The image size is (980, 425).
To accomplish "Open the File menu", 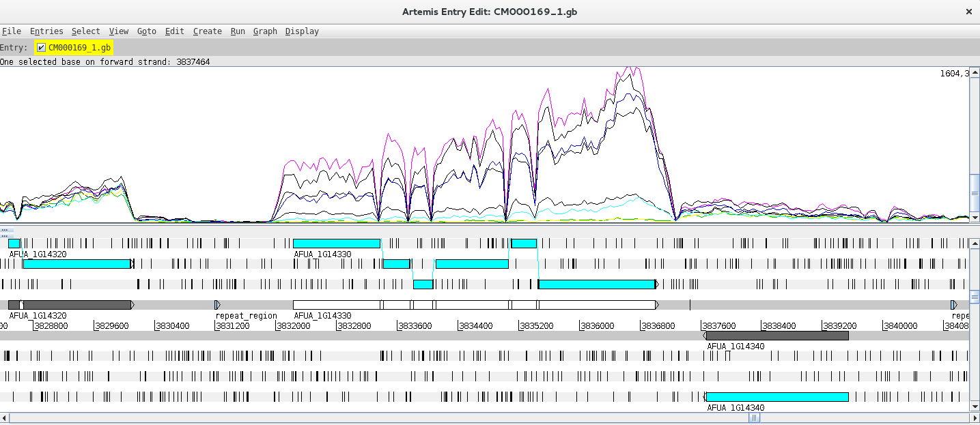I will coord(11,31).
